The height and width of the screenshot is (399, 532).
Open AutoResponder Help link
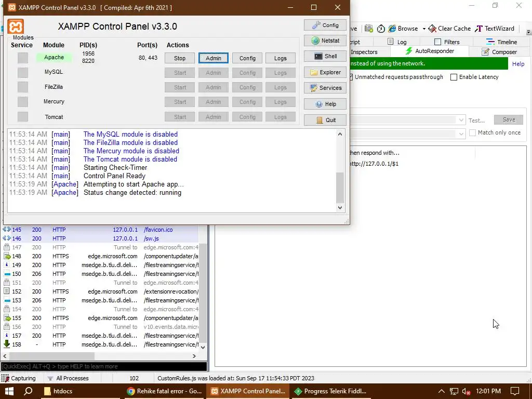click(x=518, y=64)
